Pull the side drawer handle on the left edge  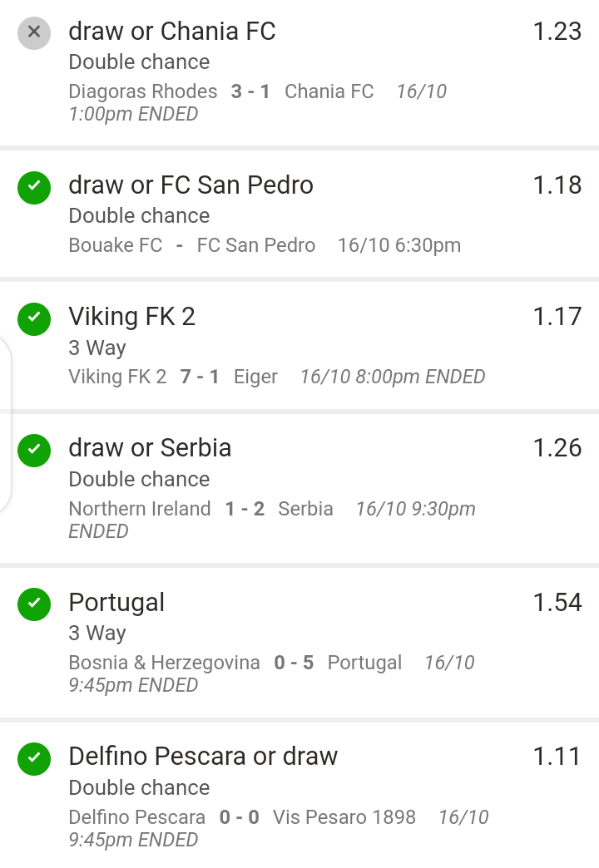5,425
